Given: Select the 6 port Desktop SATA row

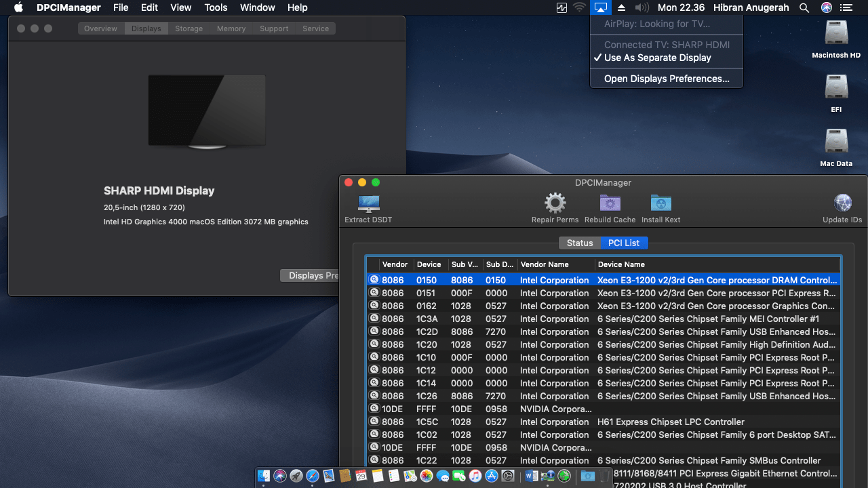Looking at the screenshot, I should tap(604, 434).
